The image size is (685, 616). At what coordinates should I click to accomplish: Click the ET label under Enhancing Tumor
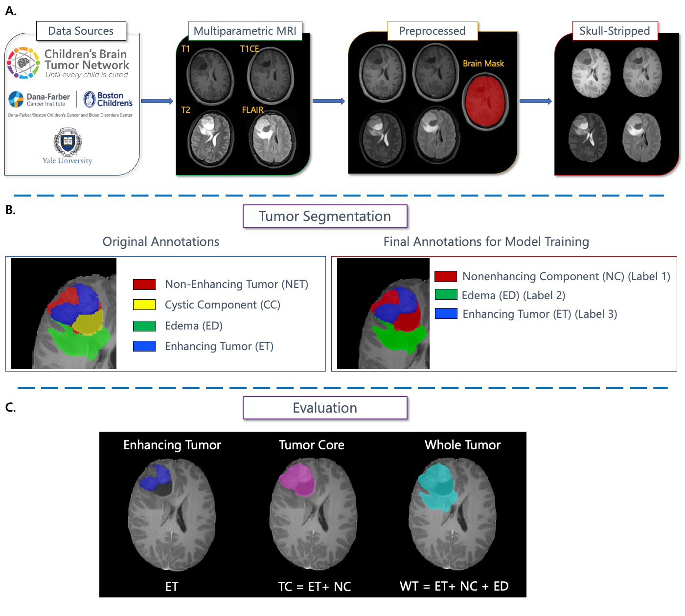pos(172,587)
